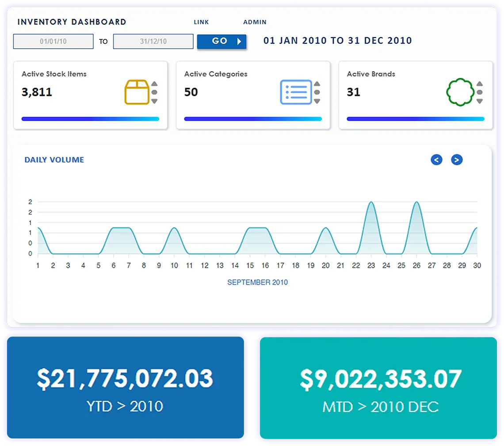
Task: Click down arrow on Active Categories card
Action: [x=317, y=101]
